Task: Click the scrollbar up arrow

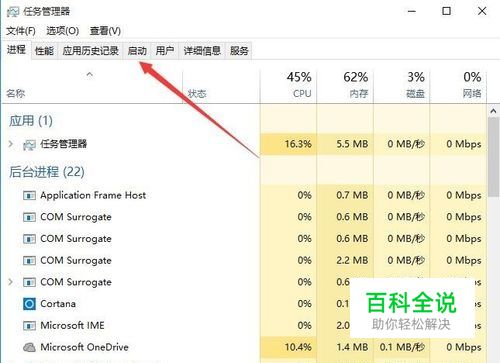Action: pos(494,111)
